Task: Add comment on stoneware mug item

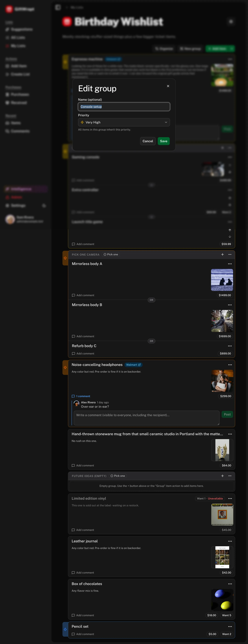Action: coord(83,466)
